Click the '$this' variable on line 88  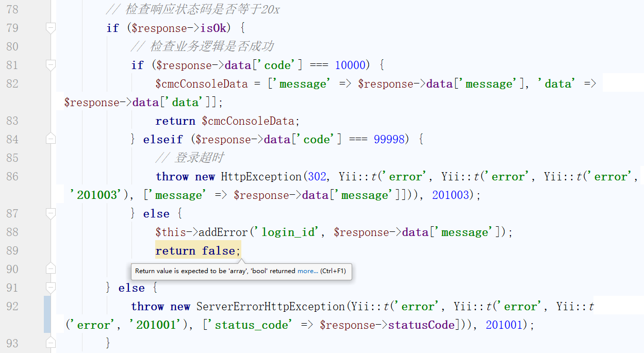click(171, 232)
